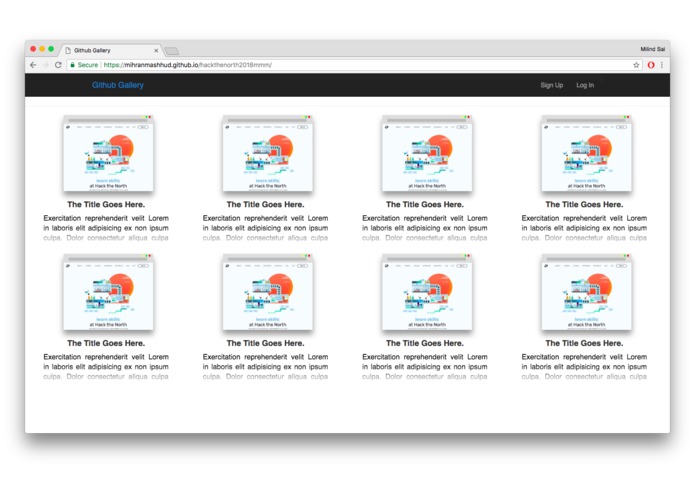Open a new tab with the blank tab button
This screenshot has height=494, width=695.
coord(172,51)
